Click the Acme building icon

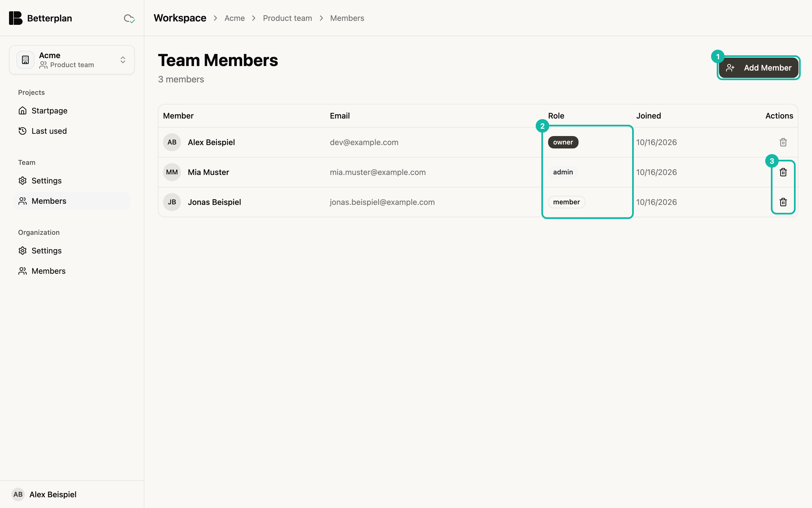pos(25,60)
